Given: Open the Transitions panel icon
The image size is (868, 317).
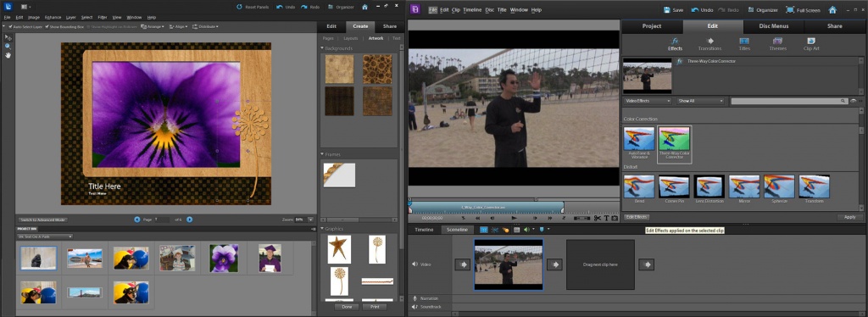Looking at the screenshot, I should 709,44.
